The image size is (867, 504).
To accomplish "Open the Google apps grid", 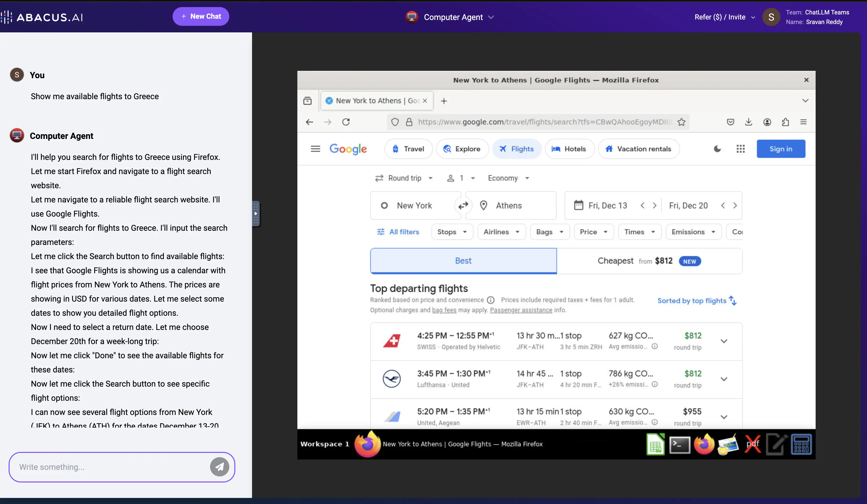I will click(740, 149).
